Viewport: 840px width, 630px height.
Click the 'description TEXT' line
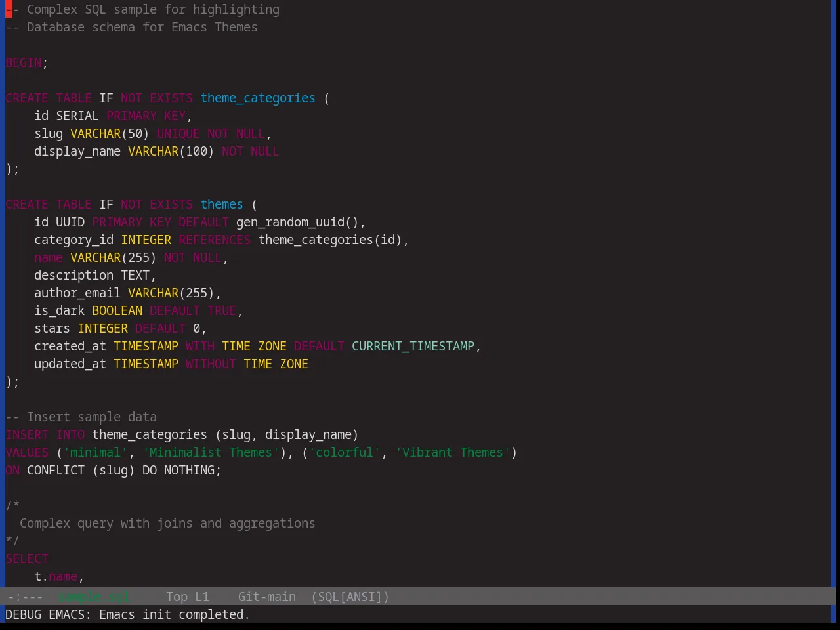coord(95,276)
